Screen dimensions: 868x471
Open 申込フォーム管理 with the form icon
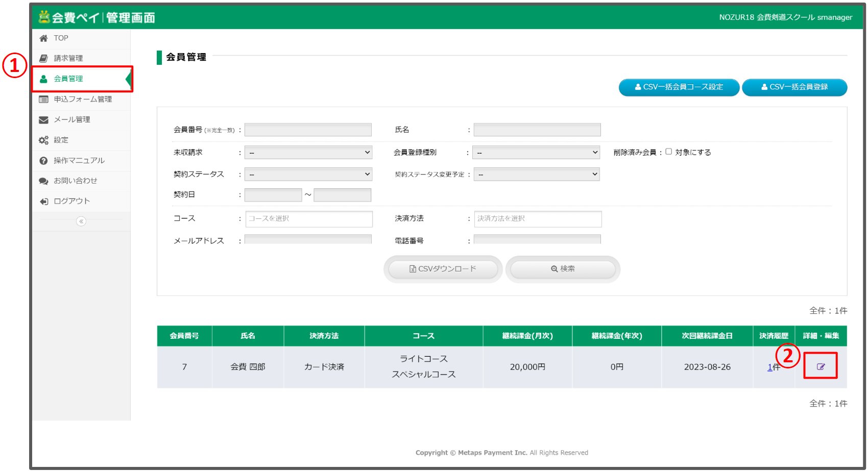[44, 99]
